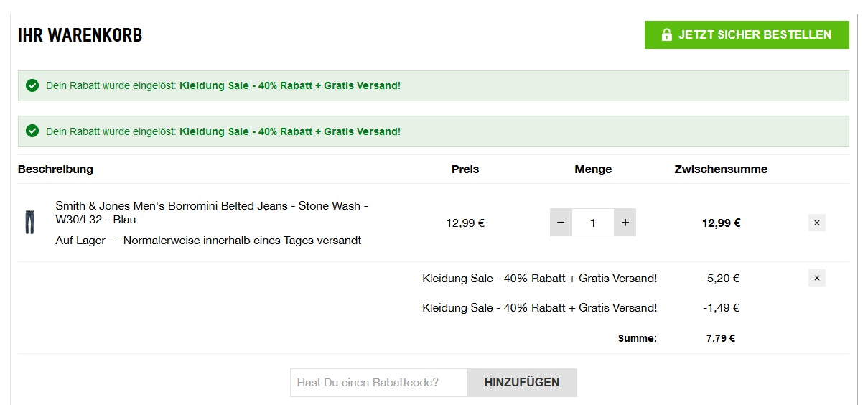Image resolution: width=868 pixels, height=405 pixels.
Task: Open the Smith & Jones Borromini Jeans product link
Action: pyautogui.click(x=212, y=213)
